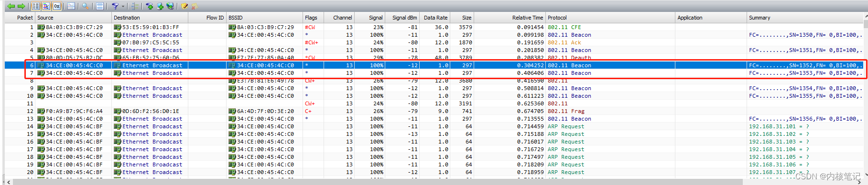Click summary with SN=1356 in packet 13
This screenshot has height=185, width=868.
click(805, 119)
